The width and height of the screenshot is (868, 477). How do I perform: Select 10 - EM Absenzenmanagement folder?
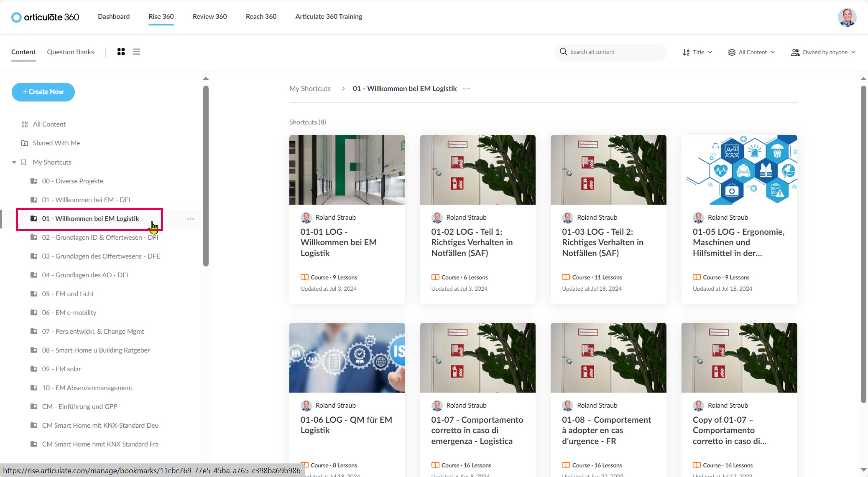coord(87,388)
